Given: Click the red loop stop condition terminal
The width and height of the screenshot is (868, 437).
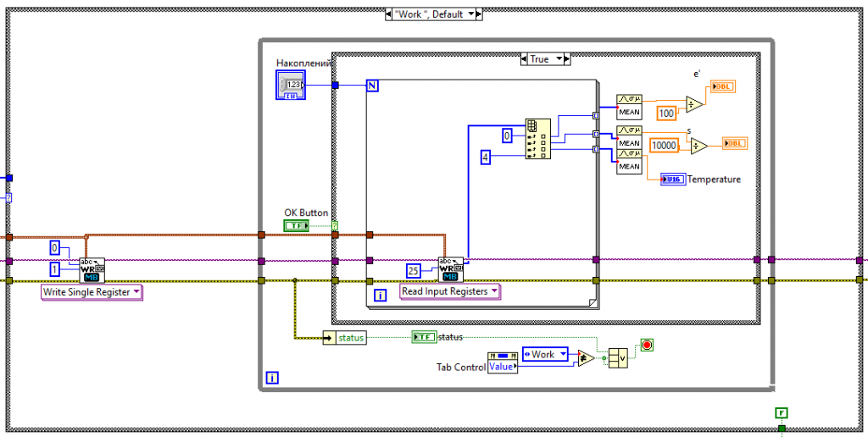Looking at the screenshot, I should [x=647, y=345].
